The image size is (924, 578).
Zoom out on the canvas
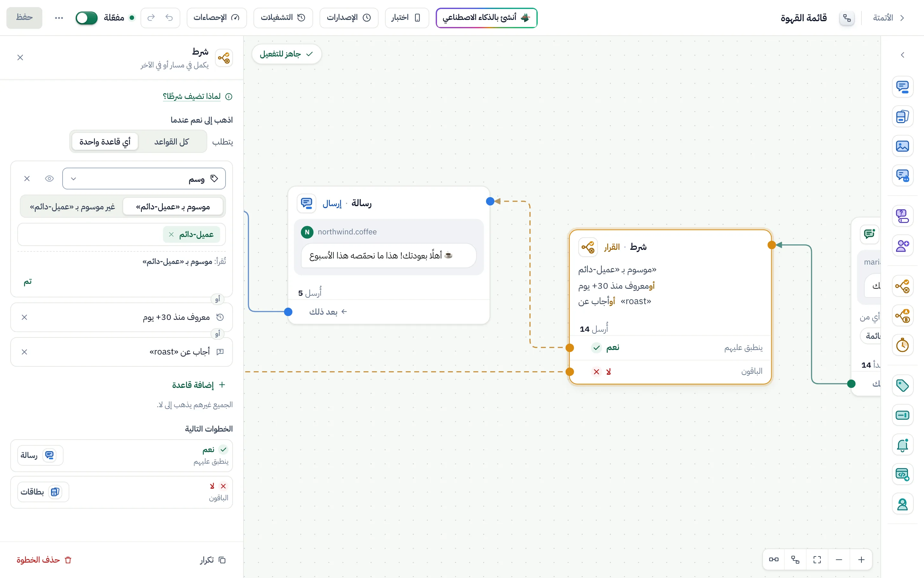click(x=839, y=560)
